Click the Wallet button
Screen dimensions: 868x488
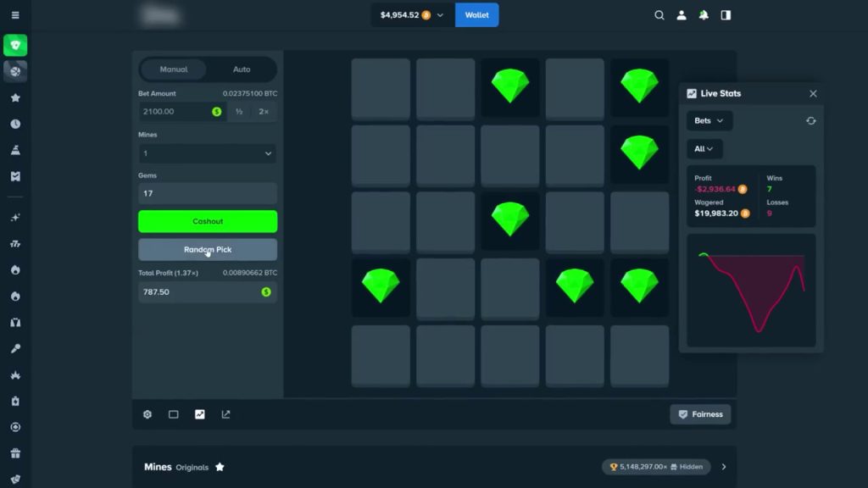pos(476,15)
